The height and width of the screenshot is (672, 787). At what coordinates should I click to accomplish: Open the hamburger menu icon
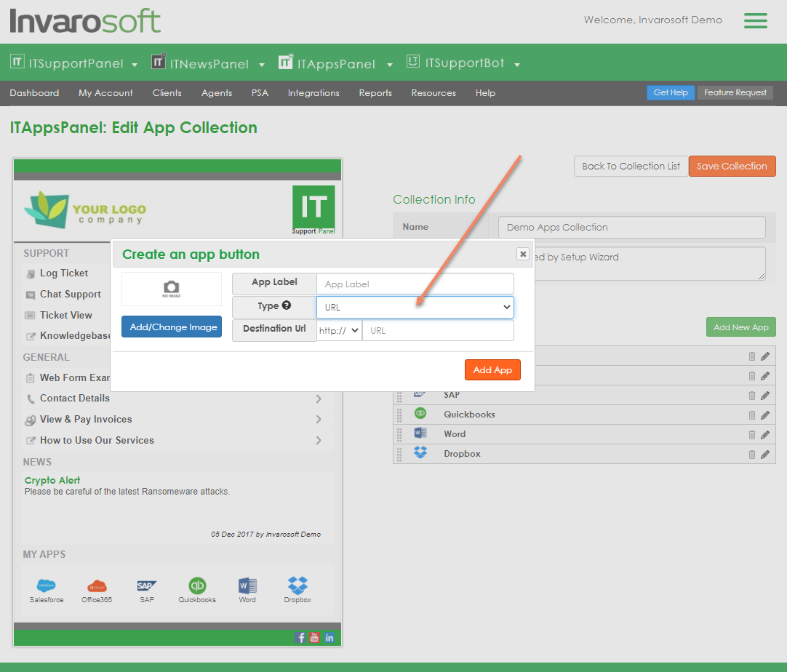pos(755,21)
